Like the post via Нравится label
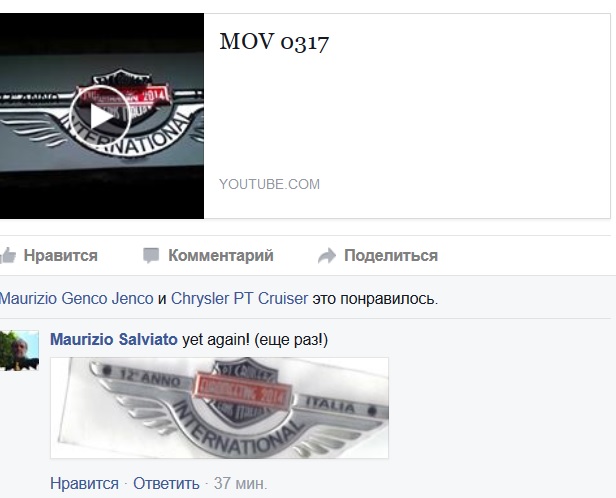The height and width of the screenshot is (498, 616). click(x=60, y=256)
